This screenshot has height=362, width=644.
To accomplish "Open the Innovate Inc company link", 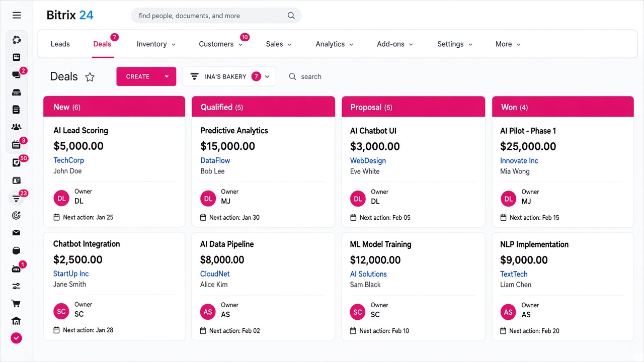I will (x=519, y=161).
